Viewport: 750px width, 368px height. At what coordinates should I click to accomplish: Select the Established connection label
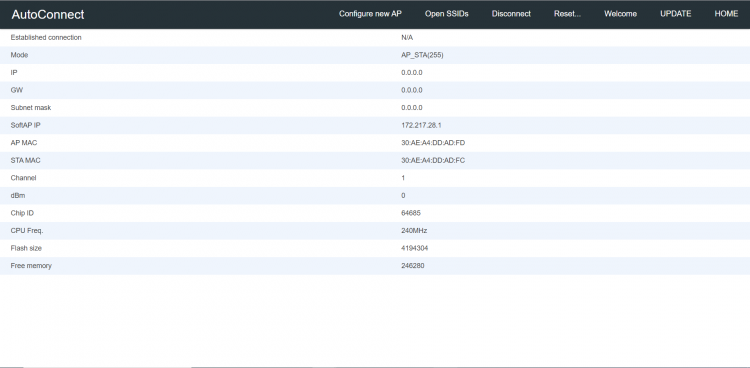[46, 37]
